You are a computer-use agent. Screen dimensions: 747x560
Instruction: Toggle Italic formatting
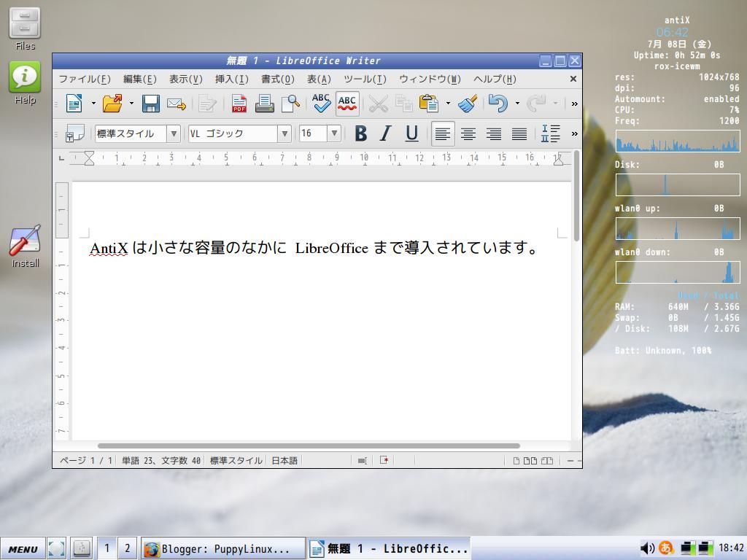tap(386, 134)
